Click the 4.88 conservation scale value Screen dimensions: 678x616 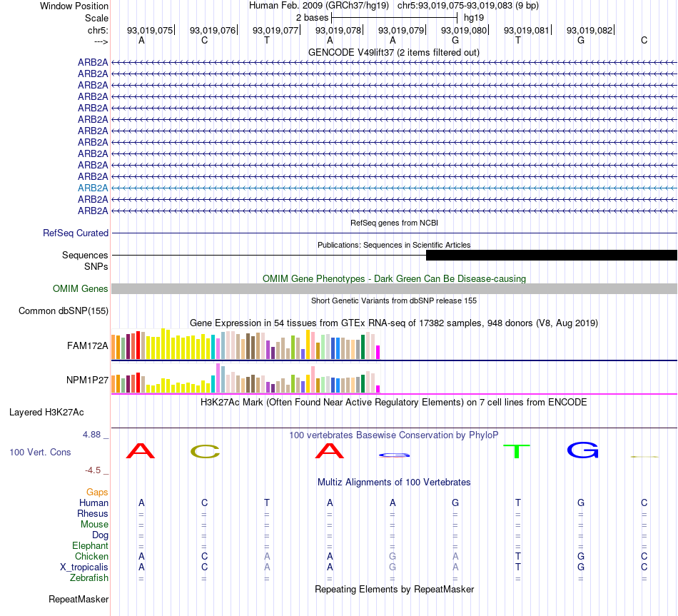(x=91, y=434)
